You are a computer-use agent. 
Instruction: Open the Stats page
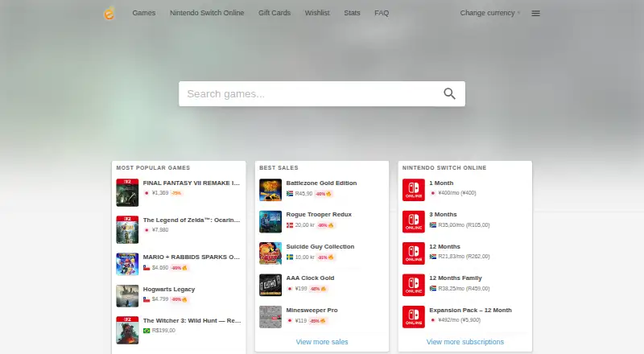[352, 13]
